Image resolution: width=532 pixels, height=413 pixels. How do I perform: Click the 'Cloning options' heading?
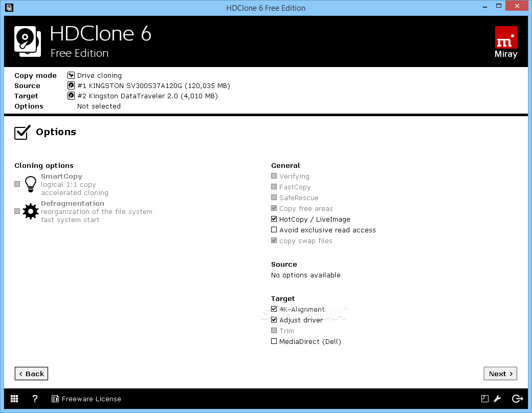pos(44,165)
